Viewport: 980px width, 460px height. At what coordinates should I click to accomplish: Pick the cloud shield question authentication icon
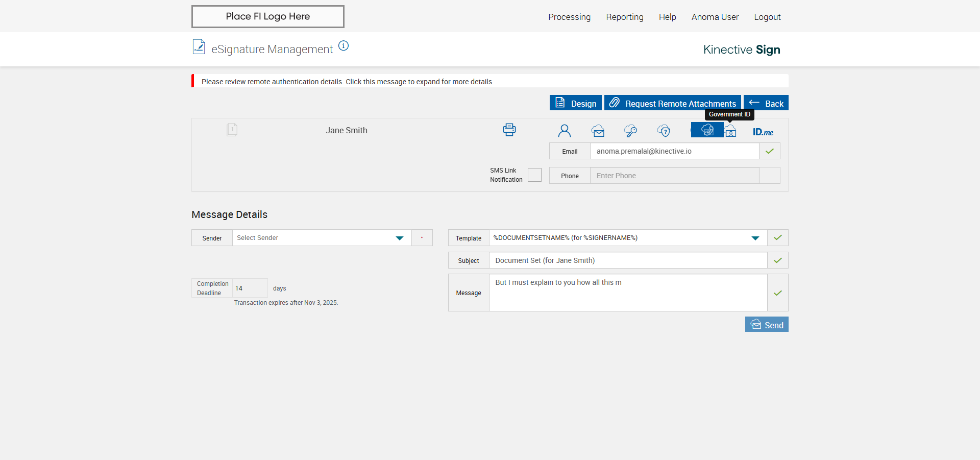(664, 131)
